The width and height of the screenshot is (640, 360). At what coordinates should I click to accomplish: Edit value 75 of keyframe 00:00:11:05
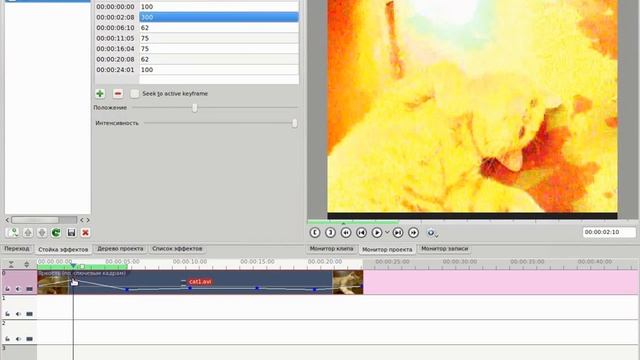click(219, 38)
